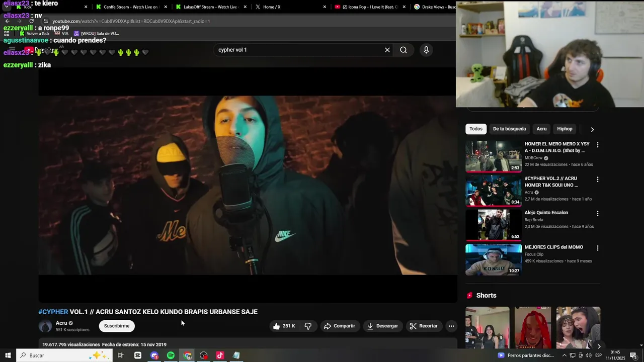This screenshot has width=644, height=362.
Task: Open the Acru channel name link
Action: [x=61, y=323]
